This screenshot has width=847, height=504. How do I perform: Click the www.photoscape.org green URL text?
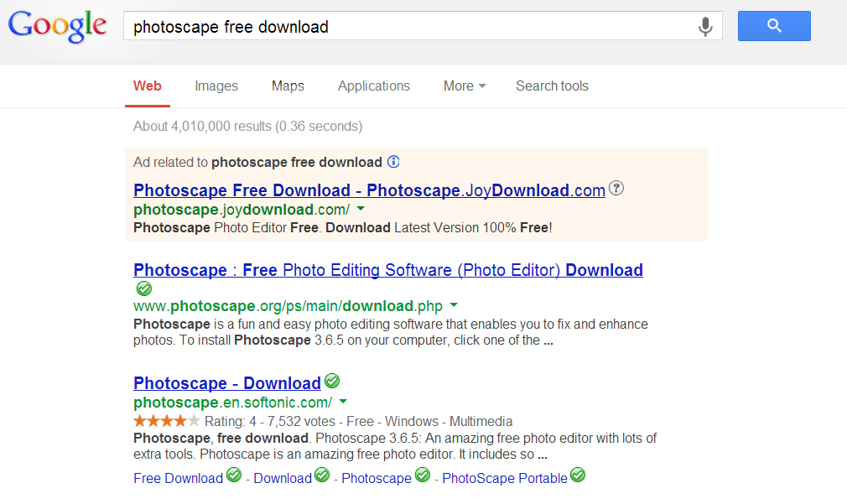click(x=288, y=306)
